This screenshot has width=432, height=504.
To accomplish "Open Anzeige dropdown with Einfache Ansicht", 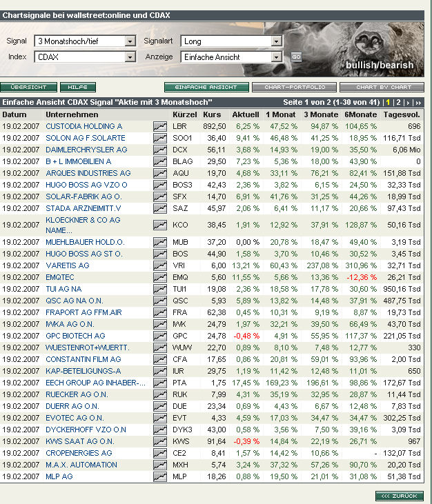I will (277, 57).
